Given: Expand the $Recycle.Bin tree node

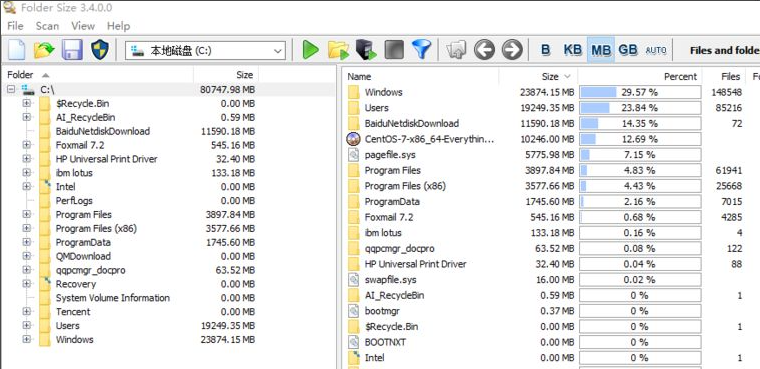Looking at the screenshot, I should click(27, 103).
